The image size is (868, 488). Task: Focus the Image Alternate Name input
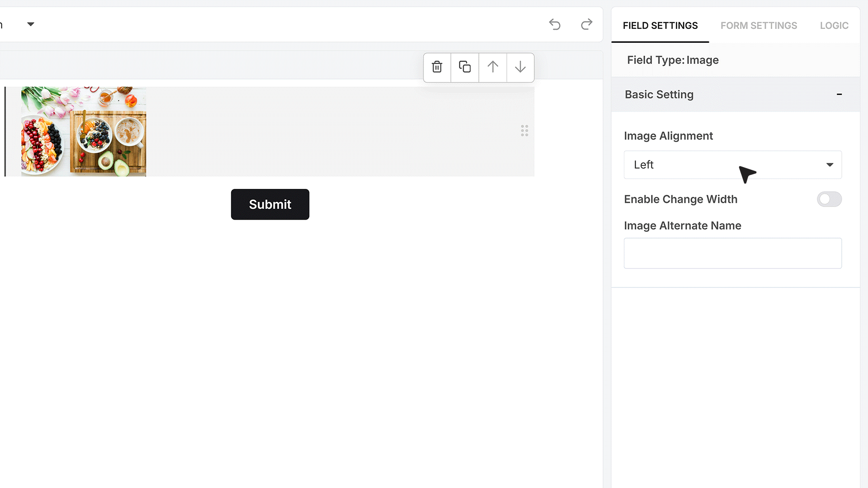click(733, 253)
